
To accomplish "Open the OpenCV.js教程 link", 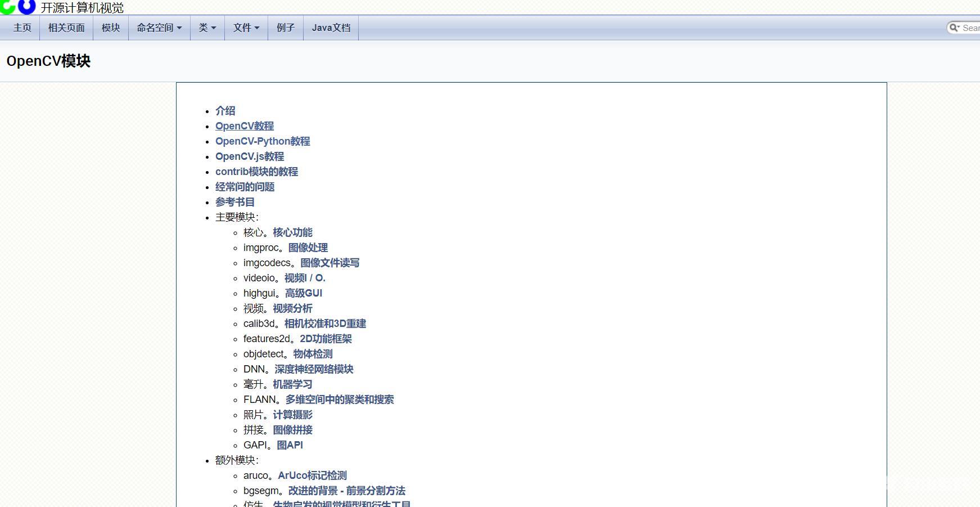I will pos(250,156).
